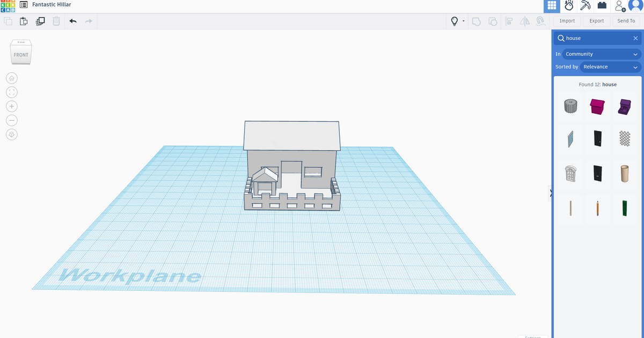The width and height of the screenshot is (644, 338).
Task: Select the black door in third row
Action: tap(597, 173)
